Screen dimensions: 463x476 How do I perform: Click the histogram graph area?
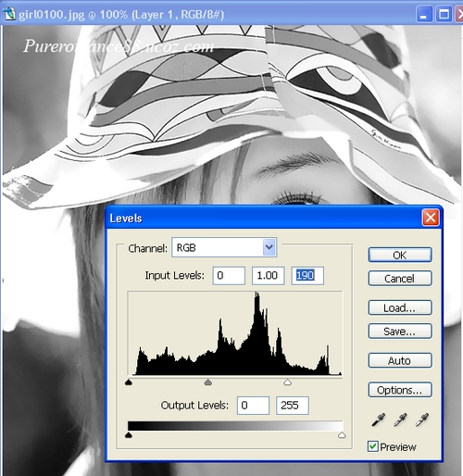[235, 333]
